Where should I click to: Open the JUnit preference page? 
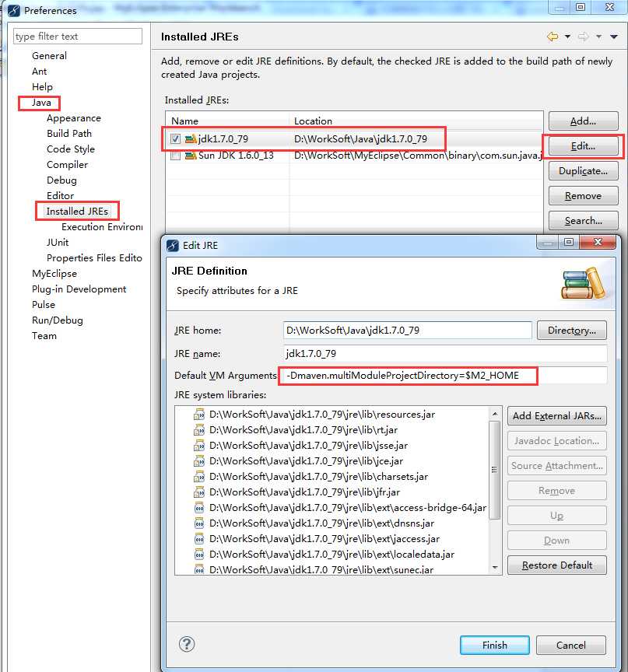point(58,242)
